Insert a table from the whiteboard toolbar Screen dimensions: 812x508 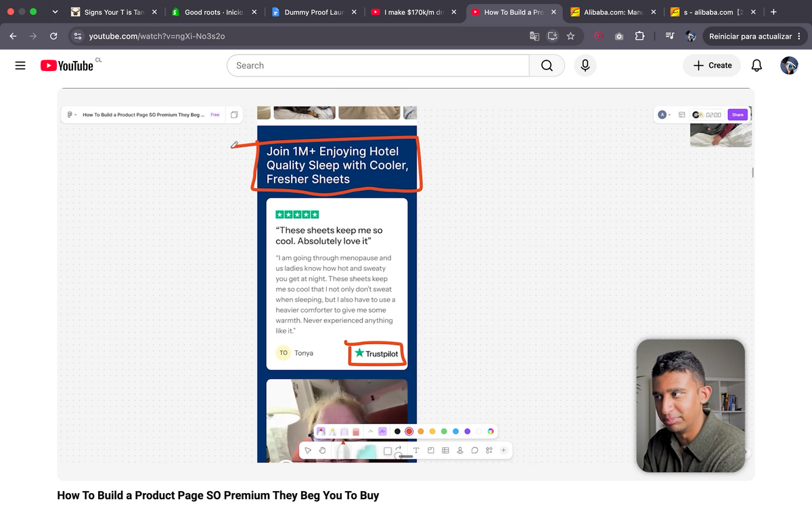pyautogui.click(x=445, y=450)
